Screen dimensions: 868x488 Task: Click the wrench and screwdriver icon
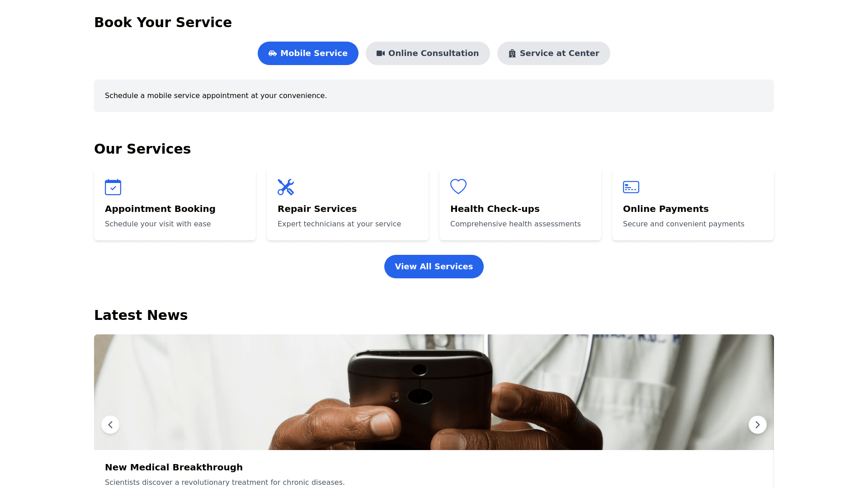point(286,187)
